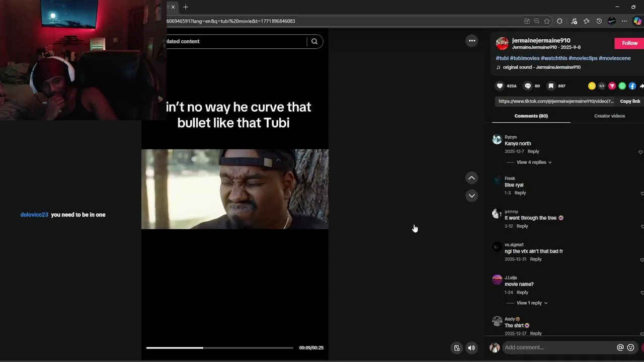Follow jermainejermaine910

629,43
